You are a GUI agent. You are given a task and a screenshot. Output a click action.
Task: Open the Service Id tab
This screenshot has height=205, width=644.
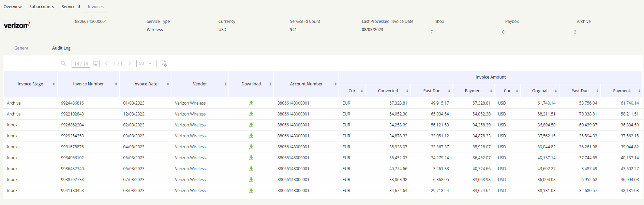(71, 6)
